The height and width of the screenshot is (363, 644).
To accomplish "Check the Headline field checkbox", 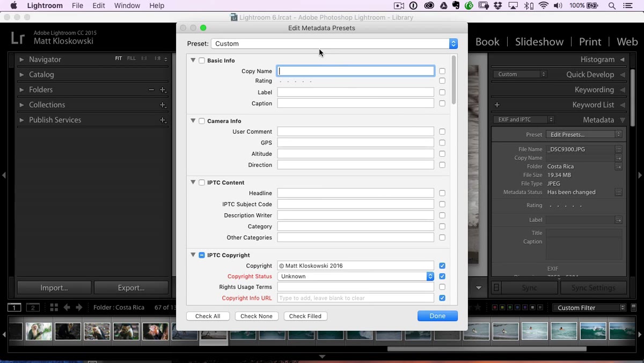I will point(442,193).
